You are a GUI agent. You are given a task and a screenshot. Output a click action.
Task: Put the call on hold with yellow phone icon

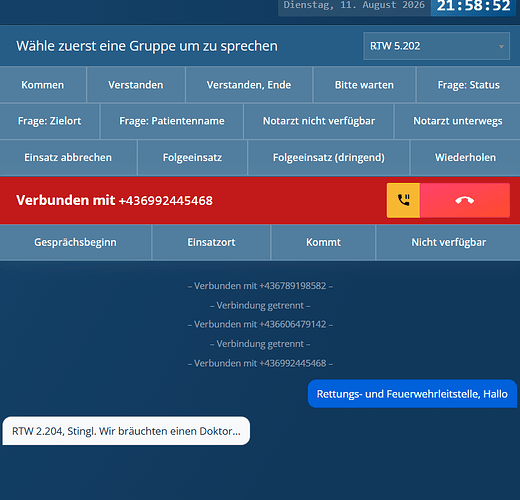[403, 200]
